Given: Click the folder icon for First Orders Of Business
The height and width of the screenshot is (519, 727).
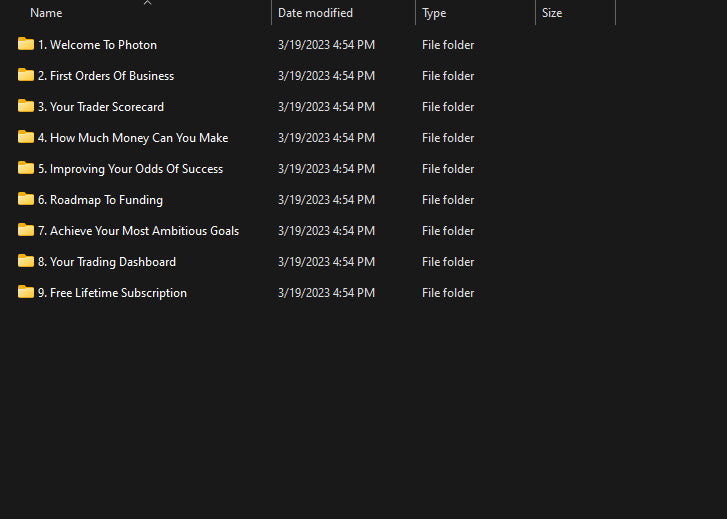Looking at the screenshot, I should pos(26,75).
